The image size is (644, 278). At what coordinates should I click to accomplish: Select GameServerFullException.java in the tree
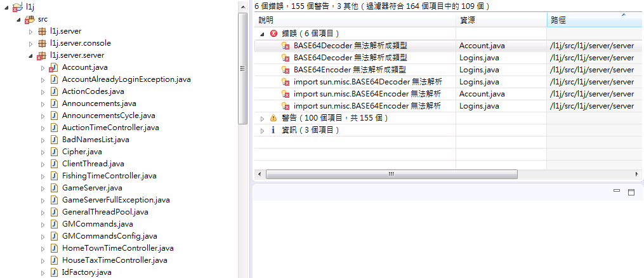[116, 200]
